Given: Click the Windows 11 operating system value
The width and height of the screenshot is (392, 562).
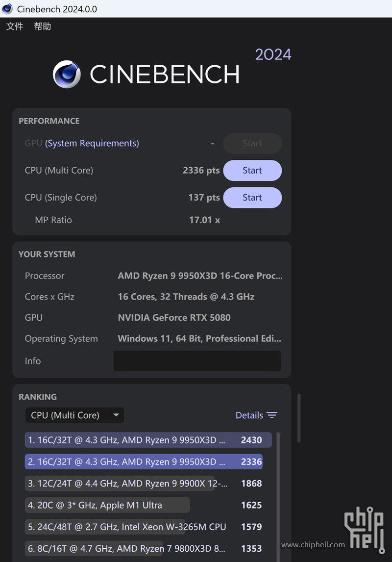Looking at the screenshot, I should click(199, 339).
